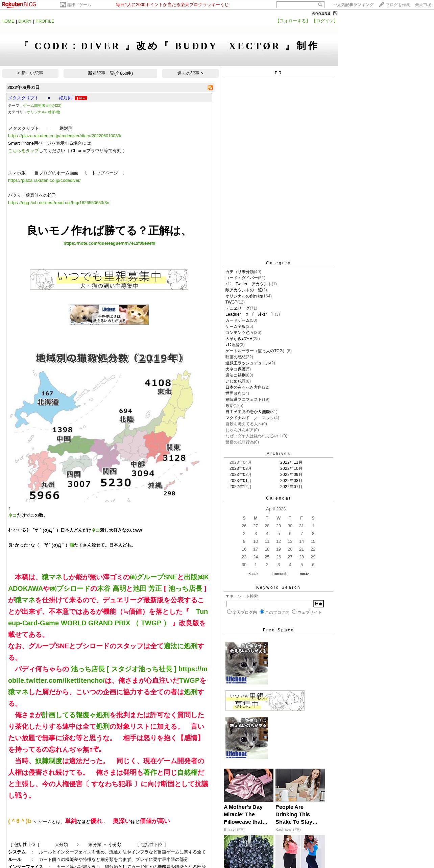
Task: Click the Rakuten BLOG logo
Action: pyautogui.click(x=19, y=4)
